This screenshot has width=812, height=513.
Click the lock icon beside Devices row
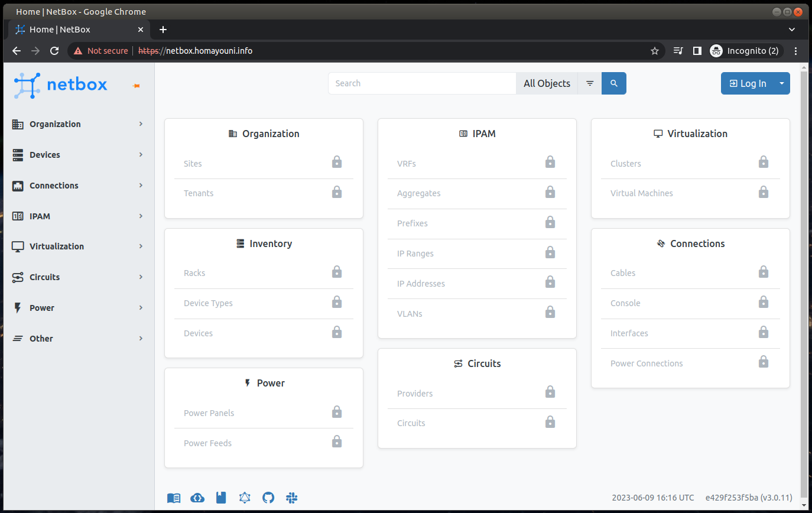click(337, 332)
